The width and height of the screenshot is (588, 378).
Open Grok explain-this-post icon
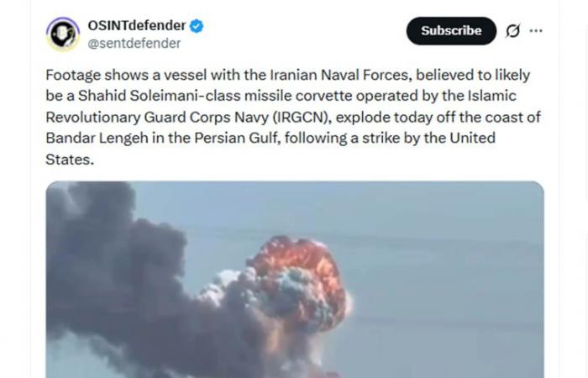pos(512,31)
